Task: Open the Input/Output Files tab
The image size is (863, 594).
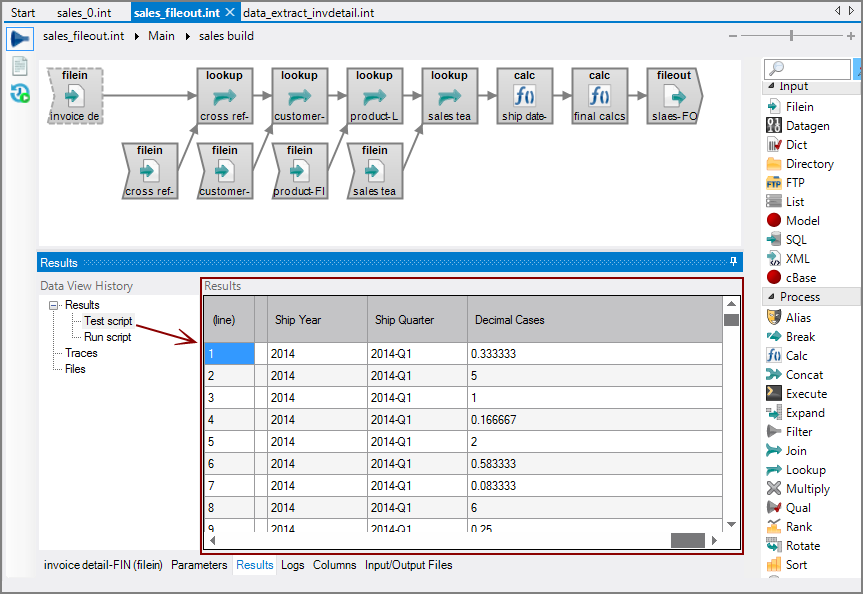Action: (408, 565)
